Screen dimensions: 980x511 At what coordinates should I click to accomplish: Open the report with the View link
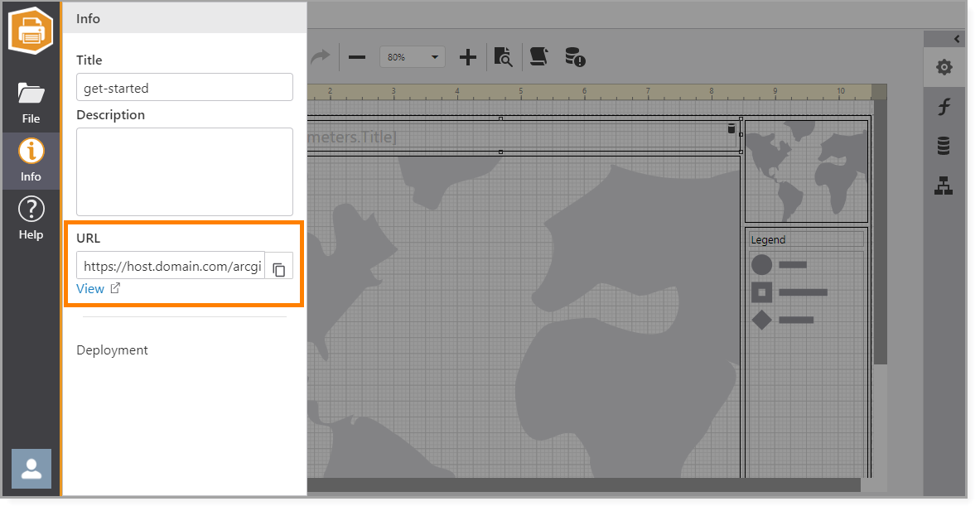pos(91,288)
